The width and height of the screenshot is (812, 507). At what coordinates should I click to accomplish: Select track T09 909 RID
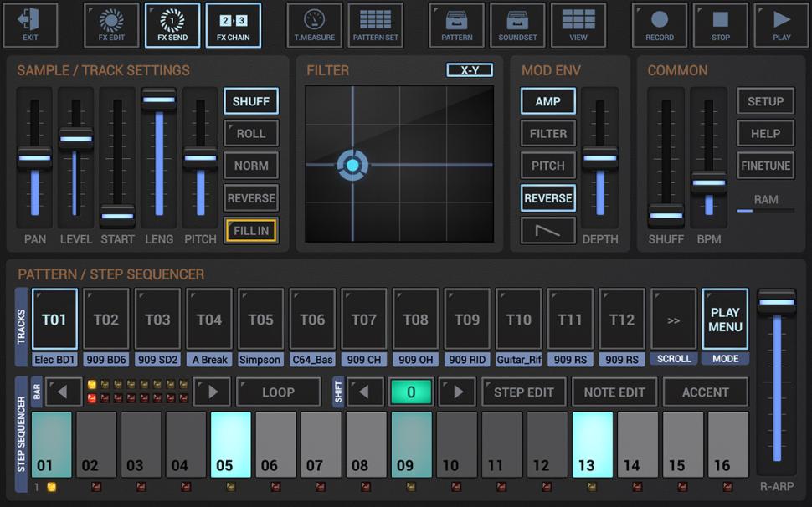467,320
